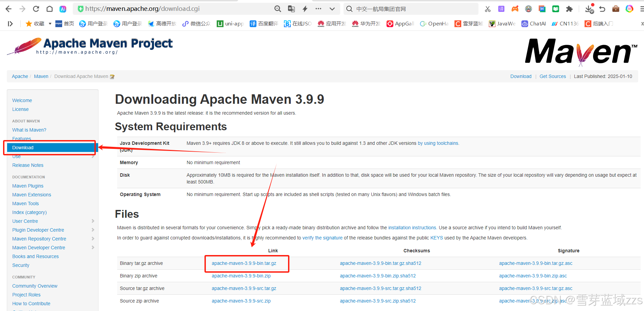Expand the Plugin Developer Centre arrow
The height and width of the screenshot is (311, 644).
[x=93, y=230]
